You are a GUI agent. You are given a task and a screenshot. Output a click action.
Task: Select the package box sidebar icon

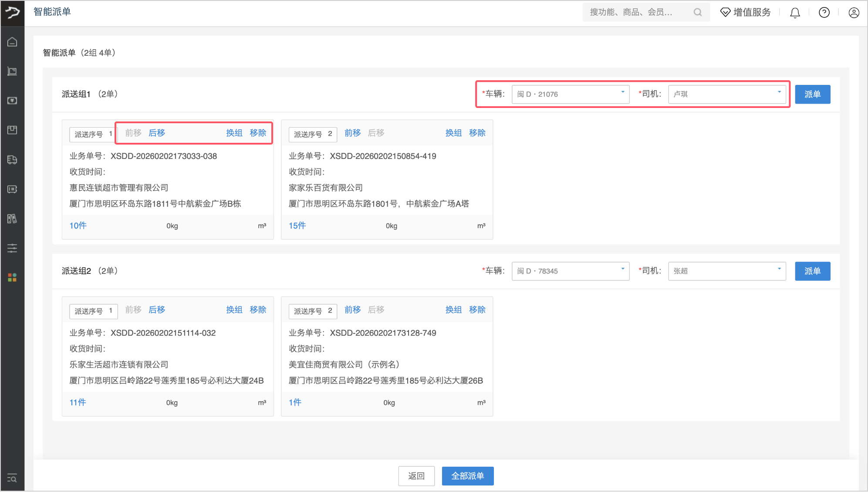tap(12, 130)
